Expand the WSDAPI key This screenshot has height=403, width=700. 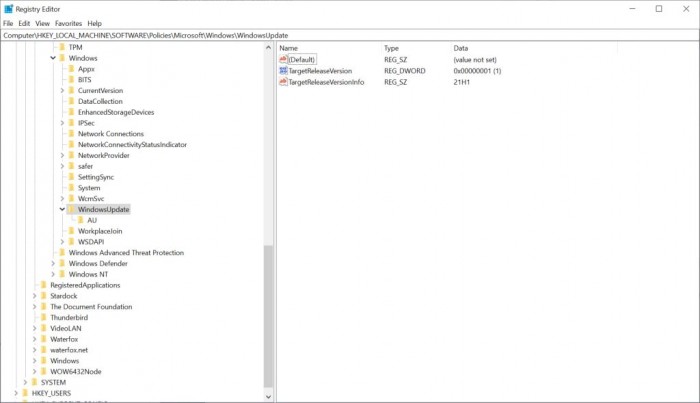click(x=62, y=242)
